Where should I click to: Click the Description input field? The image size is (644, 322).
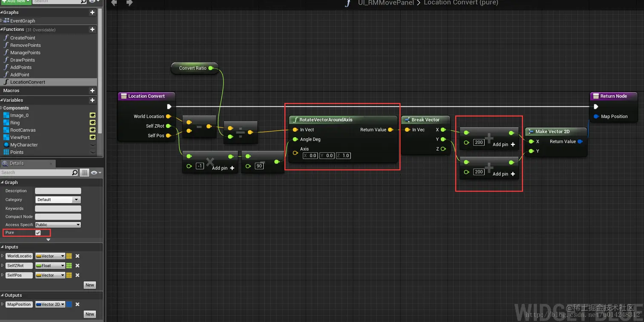(x=58, y=191)
